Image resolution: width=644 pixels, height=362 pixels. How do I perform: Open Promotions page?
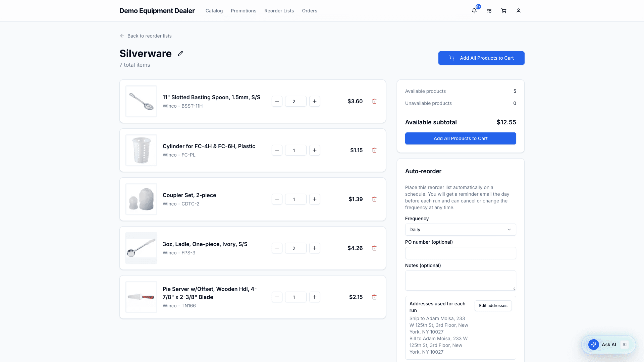coord(244,11)
